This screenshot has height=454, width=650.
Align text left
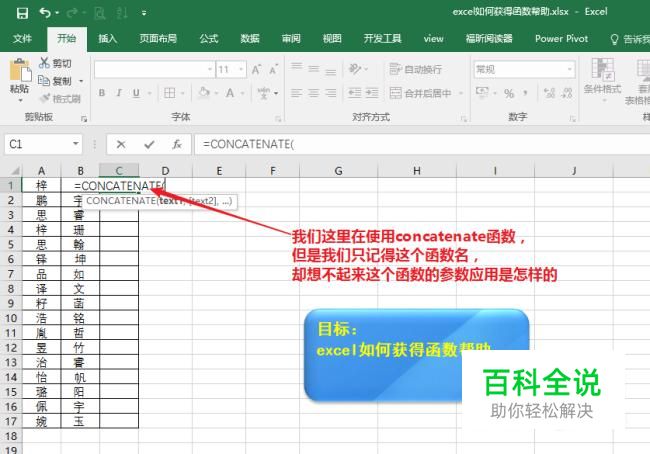(x=296, y=93)
